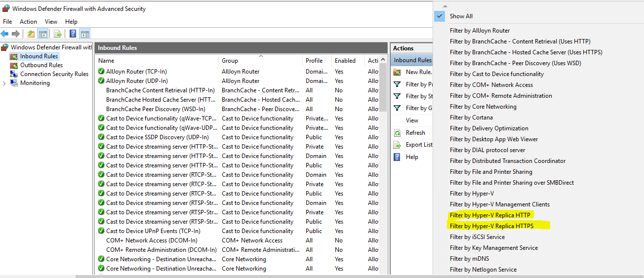Click the Refresh icon in Actions pane
The height and width of the screenshot is (278, 644).
click(397, 133)
